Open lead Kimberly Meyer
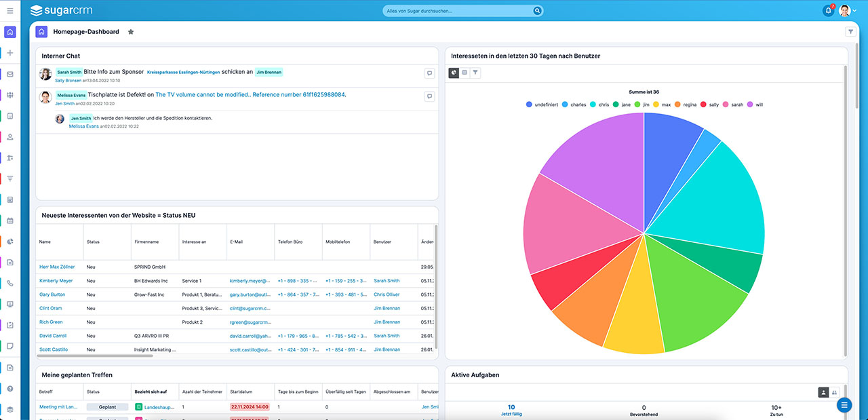 tap(56, 280)
